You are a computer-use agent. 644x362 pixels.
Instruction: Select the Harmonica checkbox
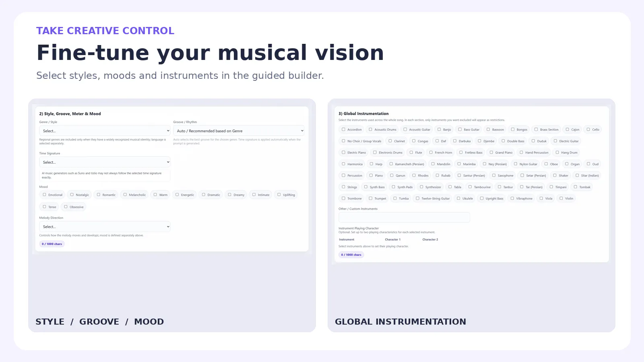point(344,164)
